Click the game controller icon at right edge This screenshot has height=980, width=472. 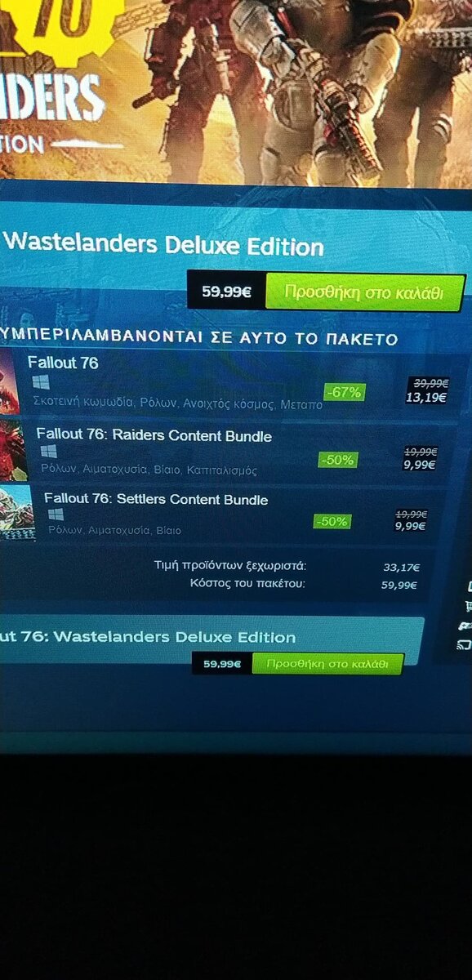[467, 625]
